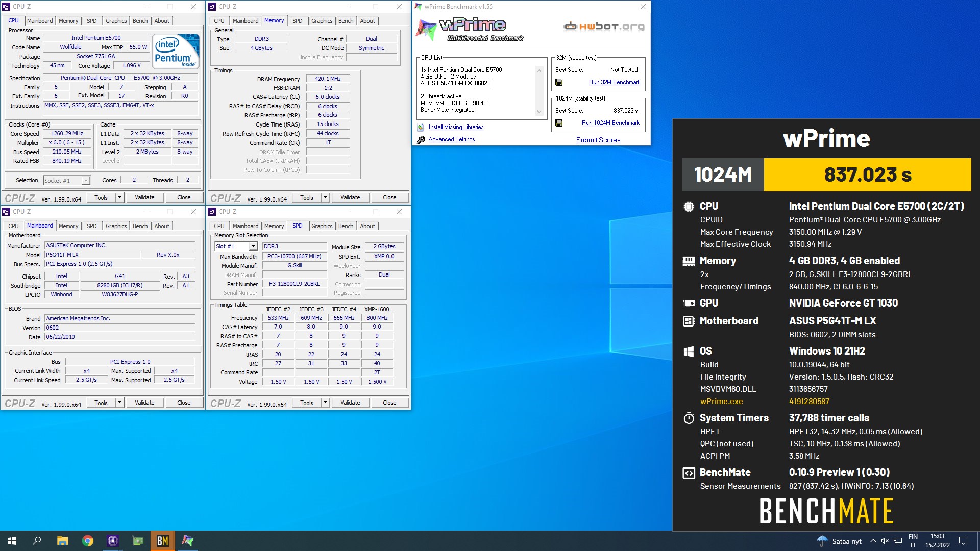Click the HWBOT.org logo in wPrime

604,27
